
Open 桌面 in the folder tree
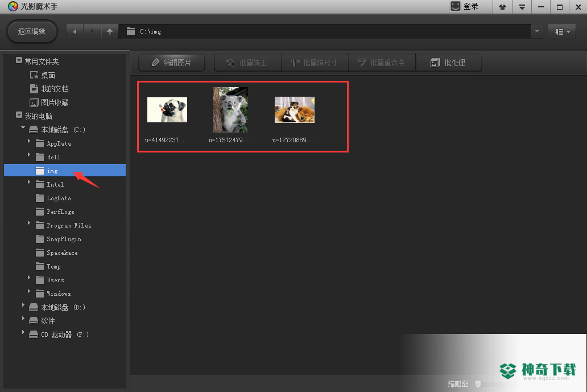[43, 75]
